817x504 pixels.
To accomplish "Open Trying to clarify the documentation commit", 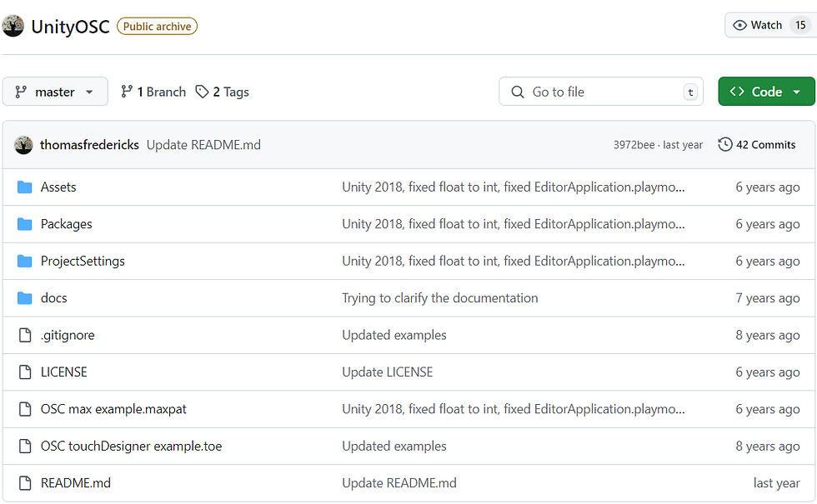I will [440, 298].
